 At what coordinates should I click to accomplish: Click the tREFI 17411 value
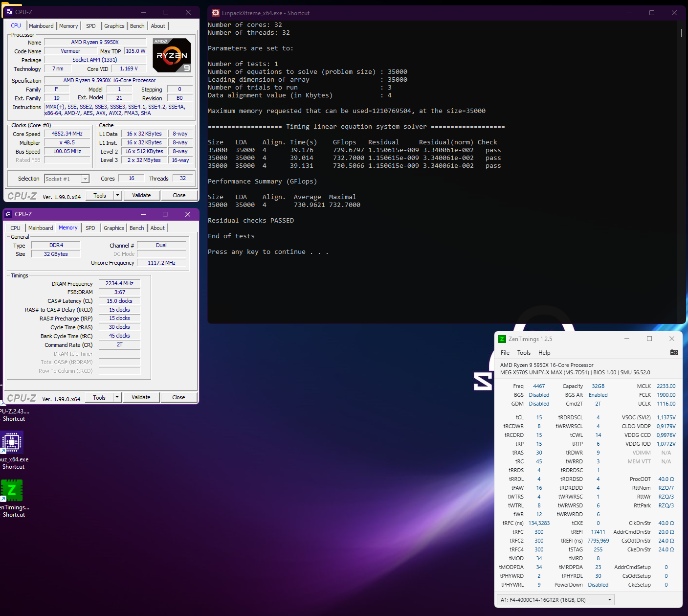click(x=598, y=532)
